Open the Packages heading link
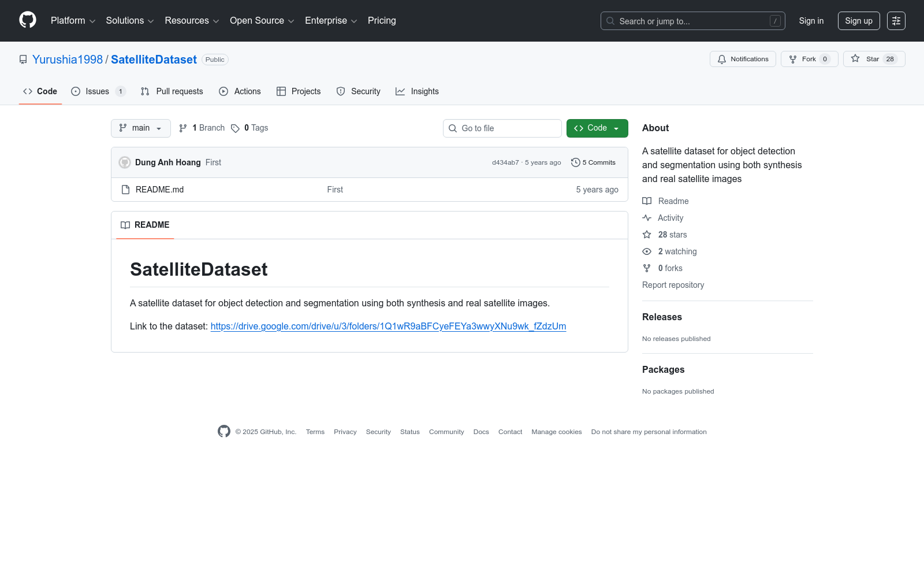Screen dimensions: 924x578 663,369
